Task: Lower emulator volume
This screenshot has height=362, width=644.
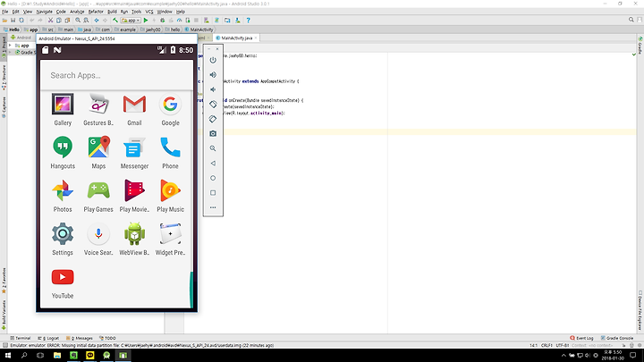Action: coord(213,89)
